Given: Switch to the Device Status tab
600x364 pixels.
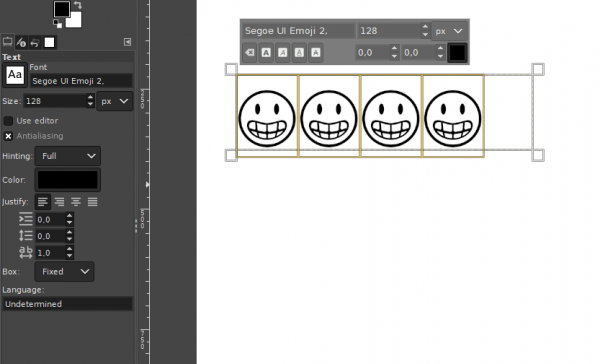Looking at the screenshot, I should pyautogui.click(x=21, y=42).
